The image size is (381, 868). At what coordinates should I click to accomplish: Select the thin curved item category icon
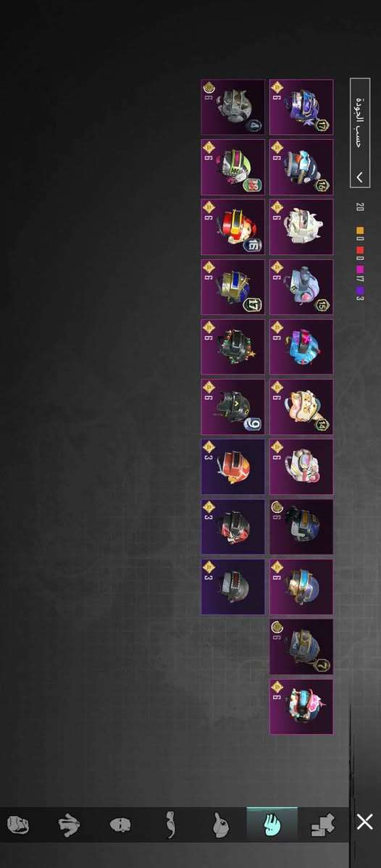point(170,825)
